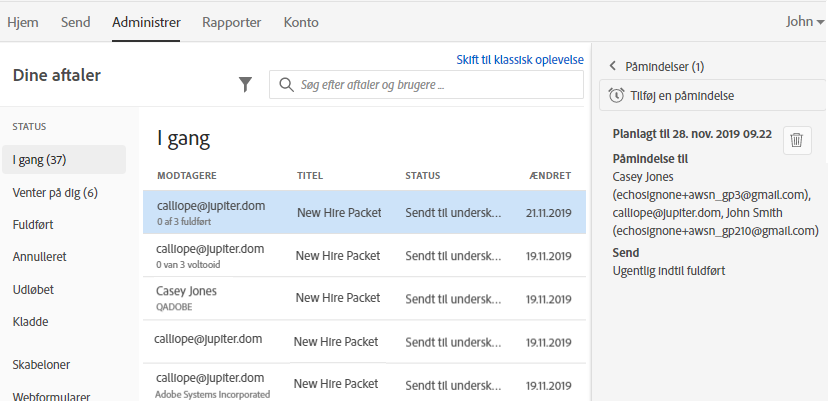
Task: Open the Kladde status filter
Action: tap(30, 322)
